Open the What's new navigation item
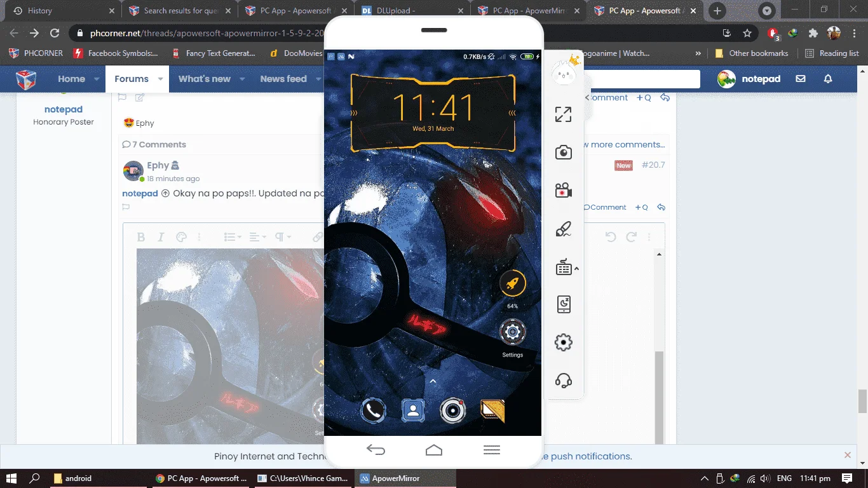The image size is (868, 488). coord(205,79)
